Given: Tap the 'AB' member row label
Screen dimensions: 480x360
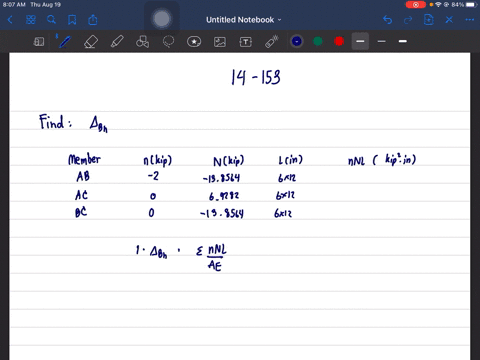Looking at the screenshot, I should [x=83, y=176].
